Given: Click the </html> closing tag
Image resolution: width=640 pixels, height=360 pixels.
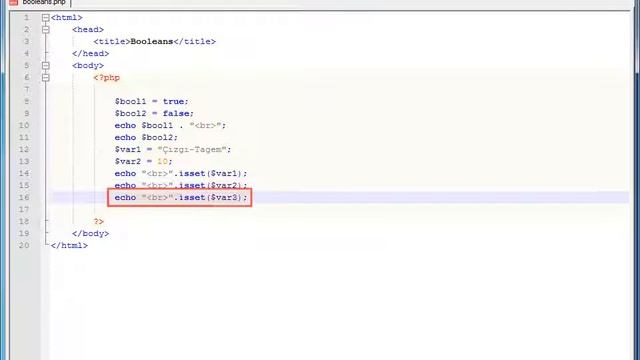Looking at the screenshot, I should click(x=69, y=245).
